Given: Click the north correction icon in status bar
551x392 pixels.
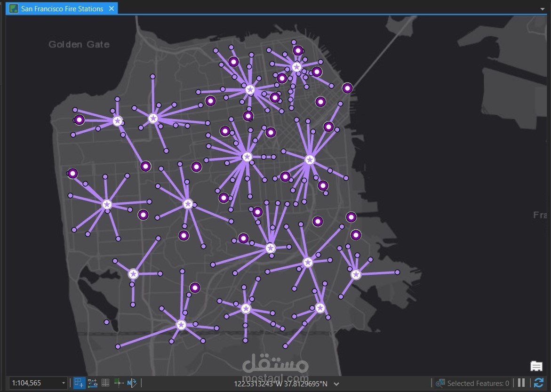Looking at the screenshot, I should (132, 383).
